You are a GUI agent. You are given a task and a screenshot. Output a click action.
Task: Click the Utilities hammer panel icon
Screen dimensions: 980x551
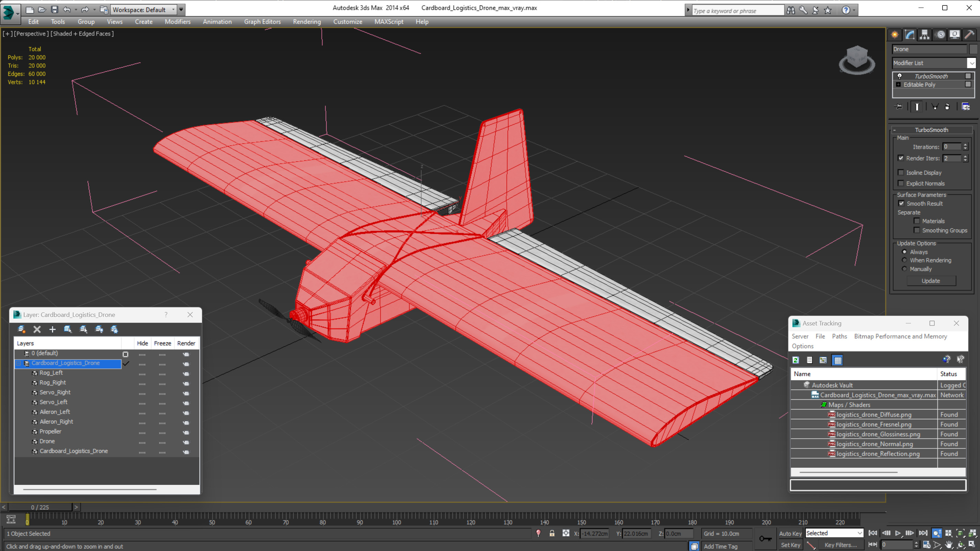(x=969, y=35)
